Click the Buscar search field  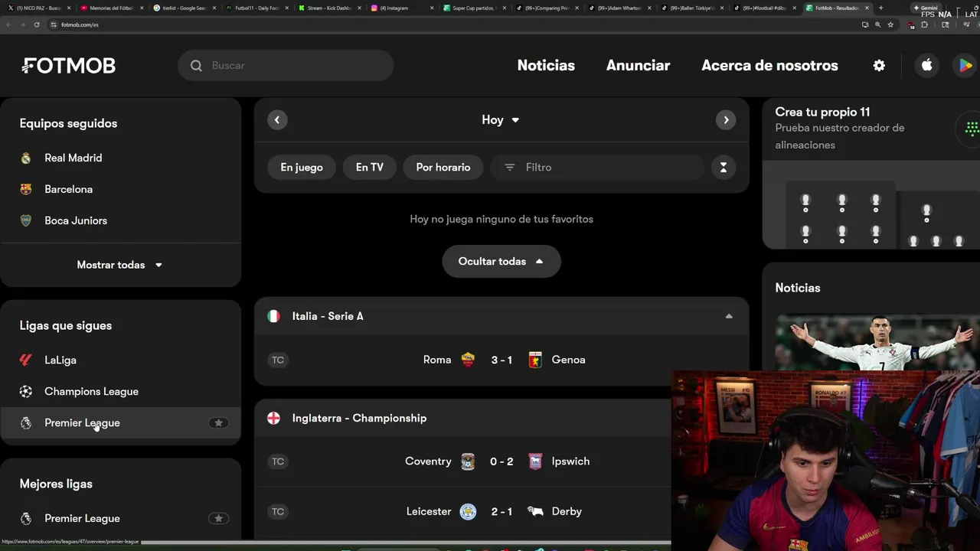coord(286,66)
